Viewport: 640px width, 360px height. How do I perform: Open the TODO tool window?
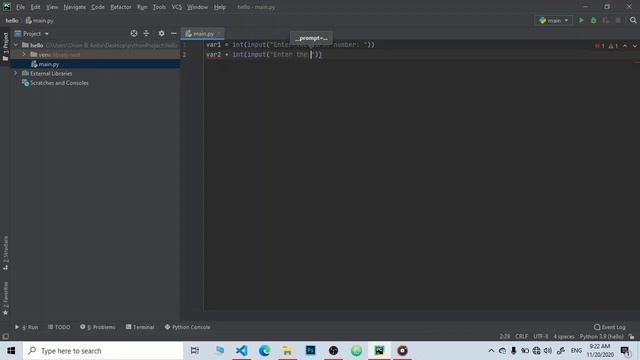(59, 327)
